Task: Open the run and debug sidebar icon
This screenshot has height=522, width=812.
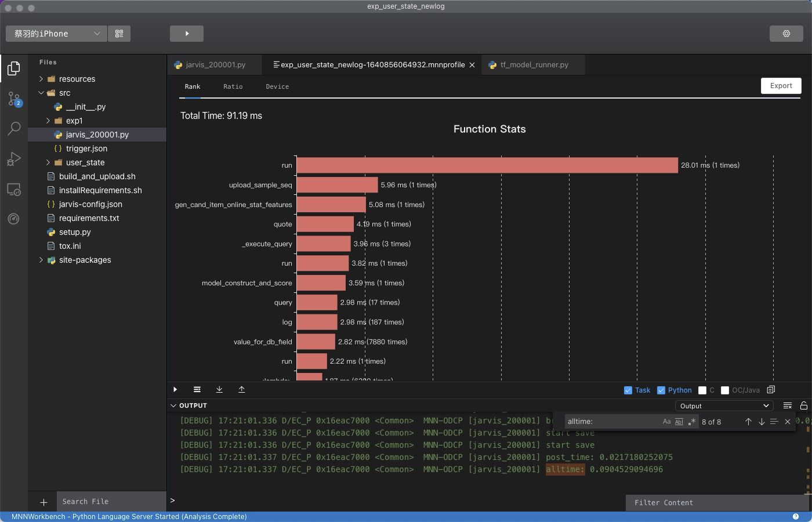Action: pyautogui.click(x=14, y=159)
